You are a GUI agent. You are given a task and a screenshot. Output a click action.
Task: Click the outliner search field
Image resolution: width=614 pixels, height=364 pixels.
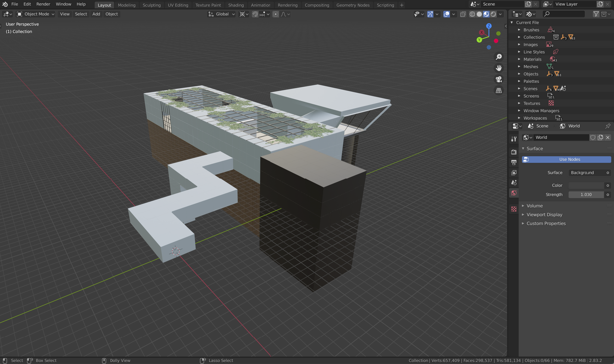pos(565,14)
